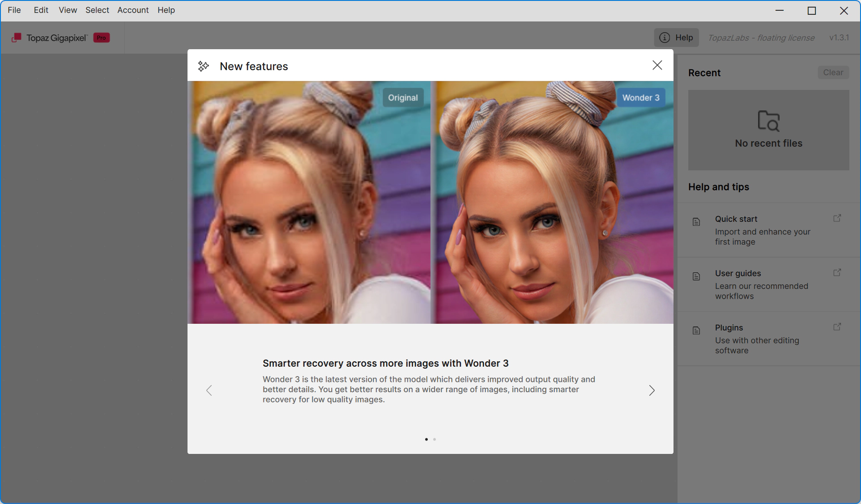This screenshot has width=861, height=504.
Task: Open Quick start external link icon
Action: (x=837, y=218)
